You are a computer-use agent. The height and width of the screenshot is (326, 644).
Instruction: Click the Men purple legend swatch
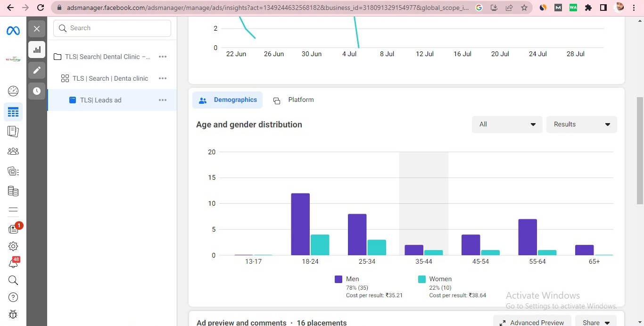339,279
